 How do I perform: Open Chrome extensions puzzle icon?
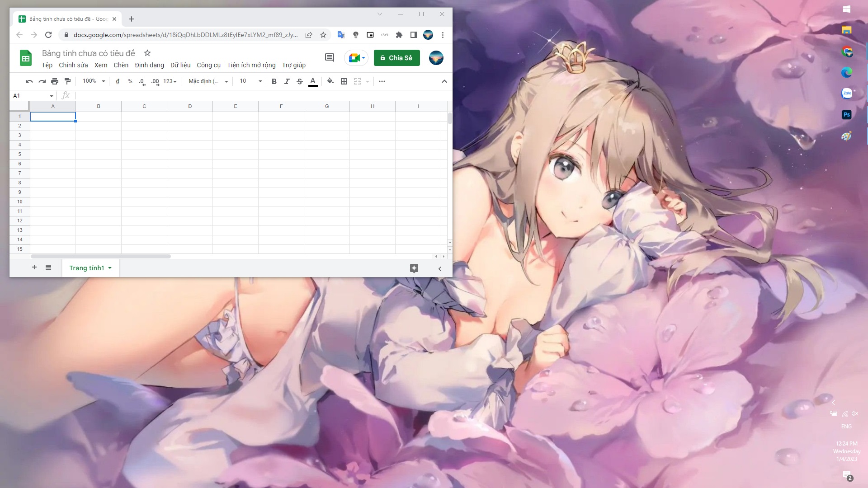point(399,35)
